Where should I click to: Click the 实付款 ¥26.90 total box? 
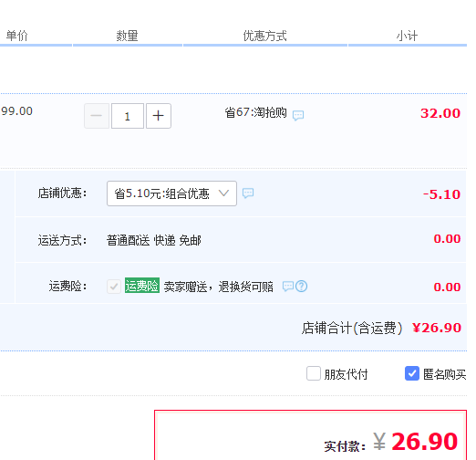click(x=310, y=435)
